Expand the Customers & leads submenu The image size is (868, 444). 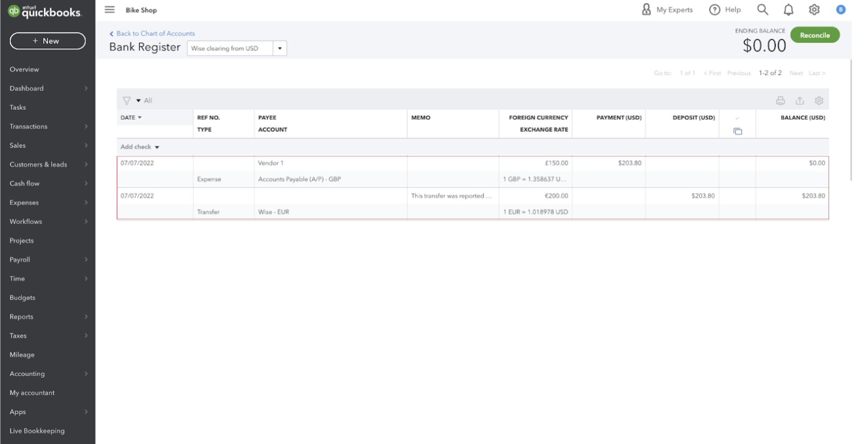coord(86,165)
